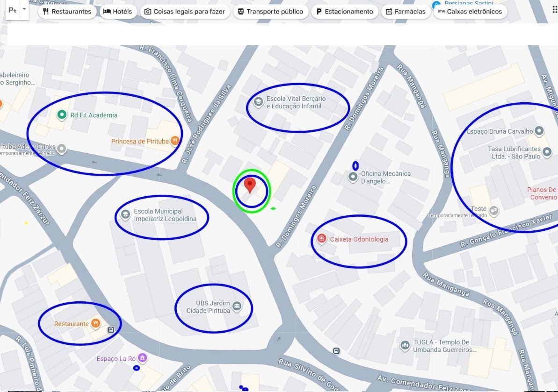
Task: Click the Hotéis category chip
Action: click(x=118, y=11)
